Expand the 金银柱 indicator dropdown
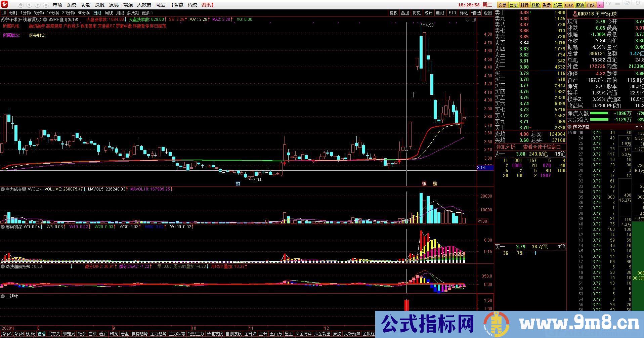The image size is (644, 338). pyautogui.click(x=3, y=296)
